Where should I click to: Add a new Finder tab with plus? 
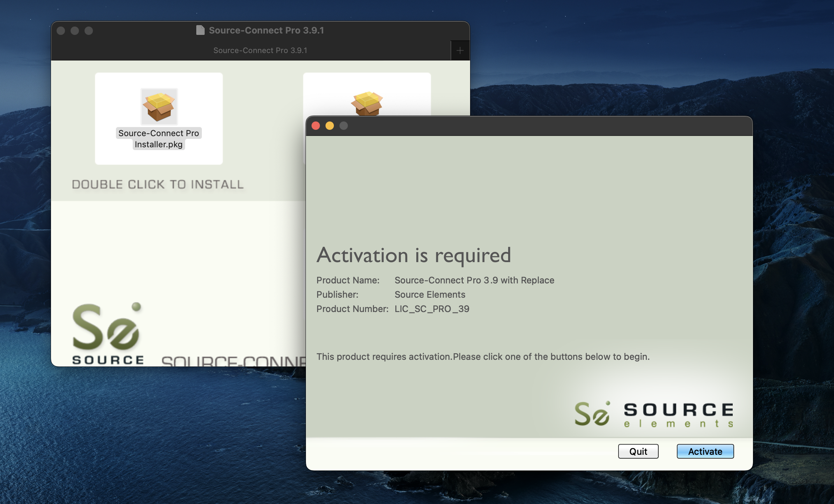click(x=460, y=51)
